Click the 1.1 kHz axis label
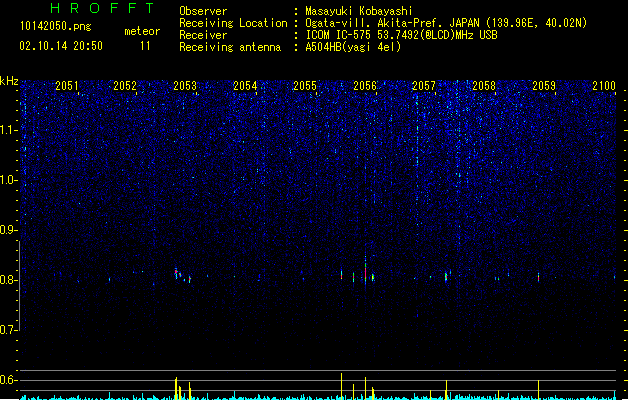629x400 pixels. 8,130
